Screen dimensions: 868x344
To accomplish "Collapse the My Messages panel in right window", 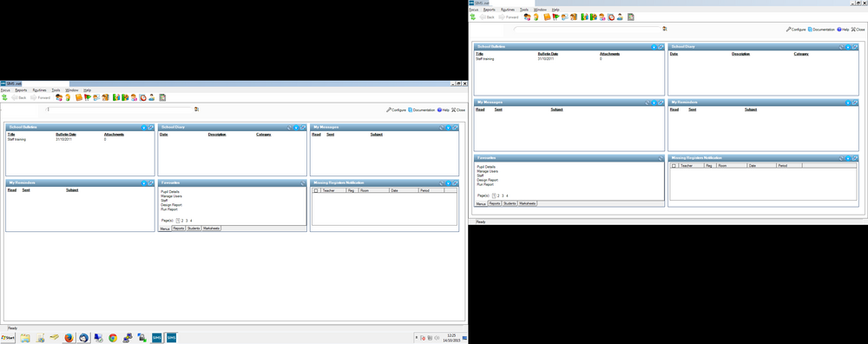I will pyautogui.click(x=654, y=103).
